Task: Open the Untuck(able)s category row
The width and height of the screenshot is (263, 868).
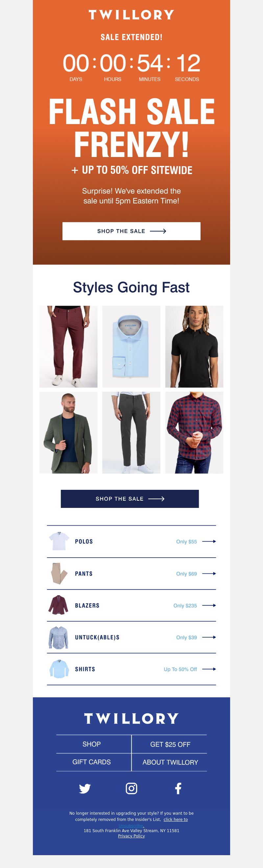Action: tap(131, 637)
